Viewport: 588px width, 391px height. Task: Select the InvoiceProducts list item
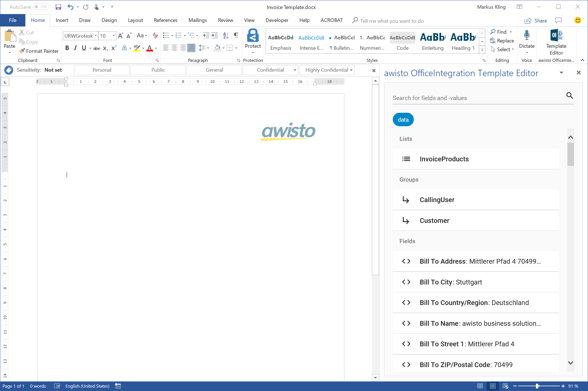(x=476, y=159)
